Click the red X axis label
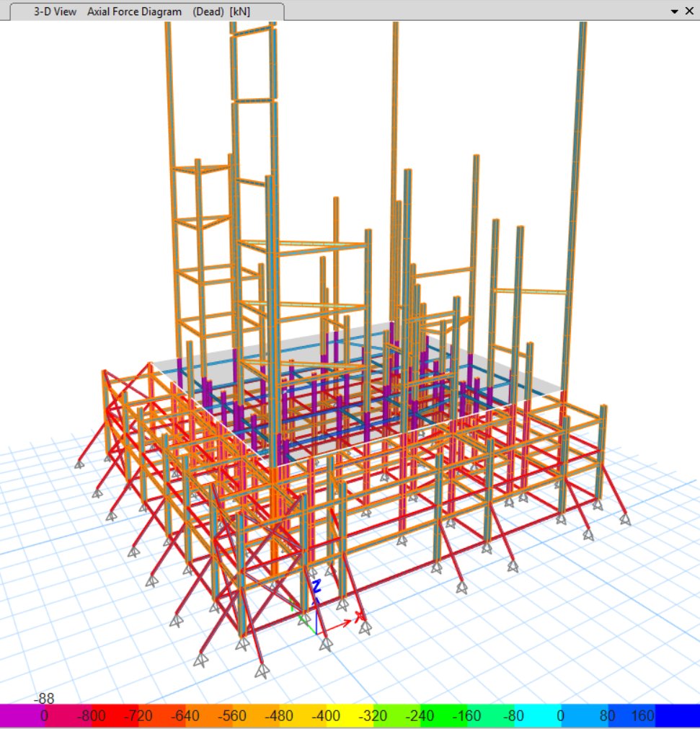The image size is (700, 729). click(359, 617)
